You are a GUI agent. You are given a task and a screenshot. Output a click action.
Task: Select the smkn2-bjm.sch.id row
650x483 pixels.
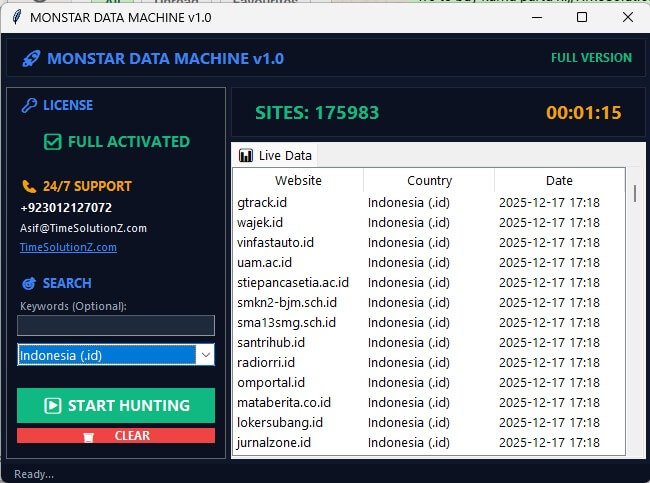point(429,303)
